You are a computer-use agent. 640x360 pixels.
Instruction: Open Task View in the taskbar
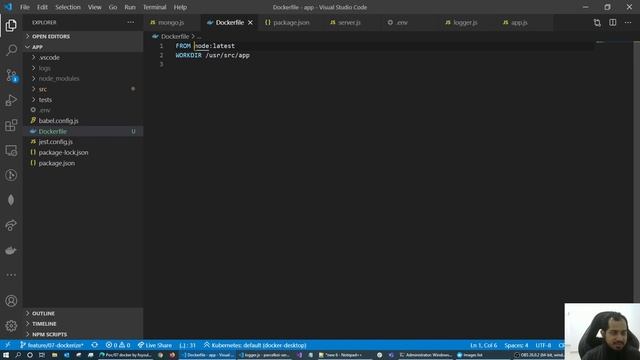(42, 355)
